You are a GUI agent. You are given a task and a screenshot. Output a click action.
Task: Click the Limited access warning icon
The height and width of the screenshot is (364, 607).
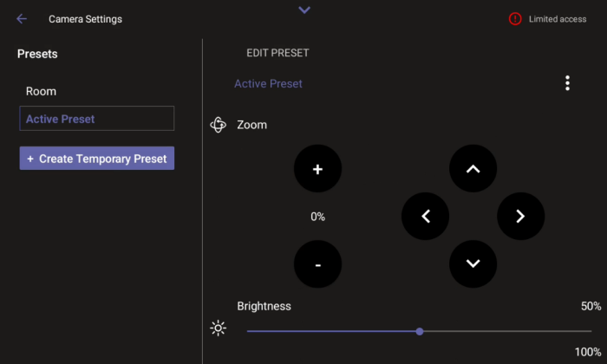click(x=515, y=19)
